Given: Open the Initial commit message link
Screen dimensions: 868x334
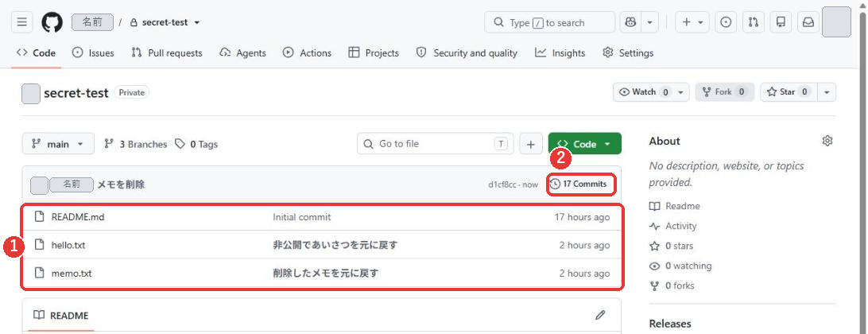Looking at the screenshot, I should 302,217.
